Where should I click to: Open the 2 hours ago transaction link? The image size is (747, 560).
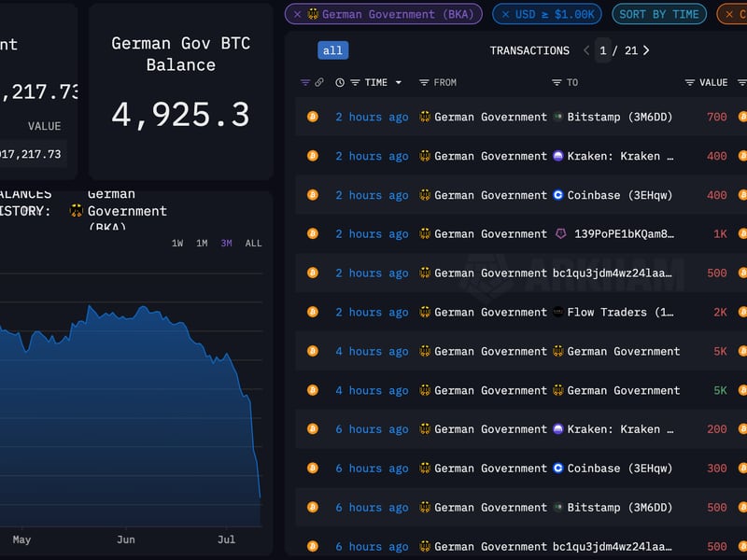coord(373,117)
